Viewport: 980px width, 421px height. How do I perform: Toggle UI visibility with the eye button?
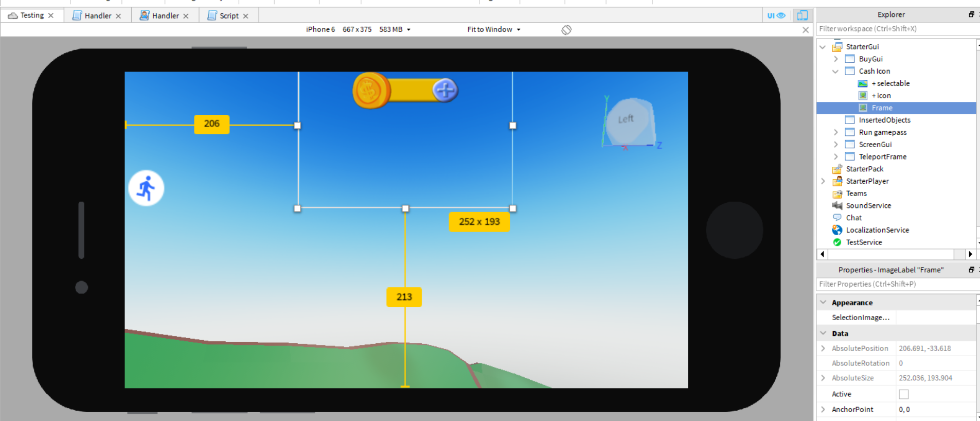(x=776, y=15)
